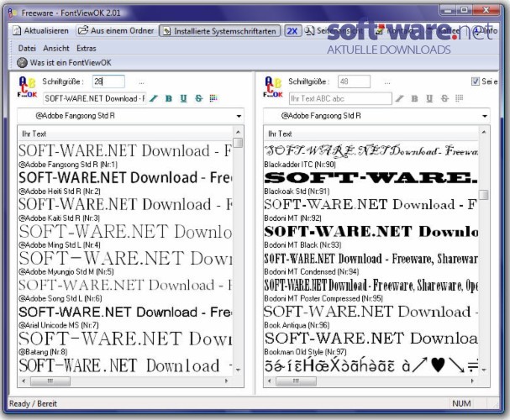Toggle strikethrough S in the left pane
510x420 pixels.
pos(199,98)
